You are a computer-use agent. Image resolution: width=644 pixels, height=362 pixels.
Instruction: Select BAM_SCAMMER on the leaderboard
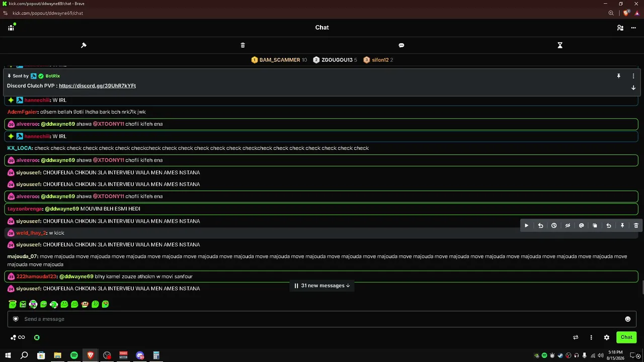click(279, 60)
